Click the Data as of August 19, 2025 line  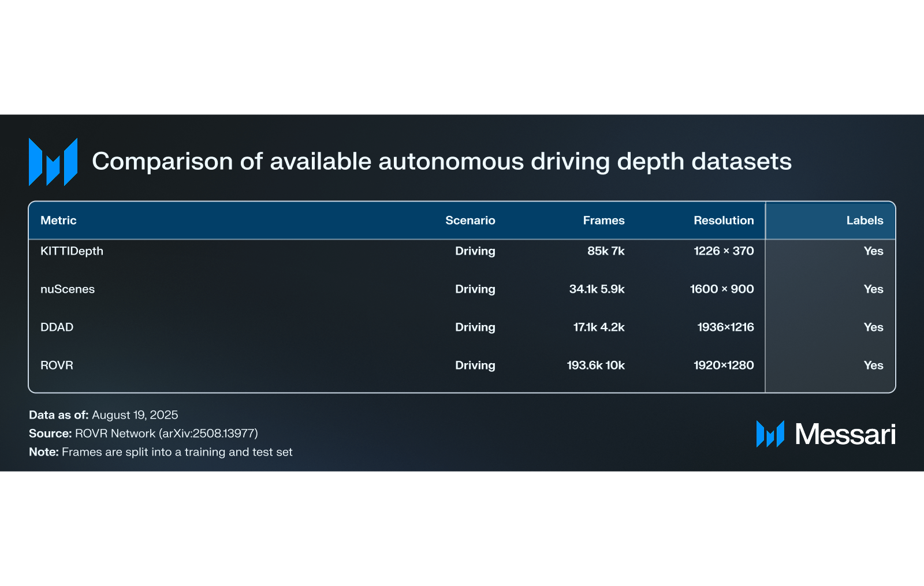tap(103, 415)
